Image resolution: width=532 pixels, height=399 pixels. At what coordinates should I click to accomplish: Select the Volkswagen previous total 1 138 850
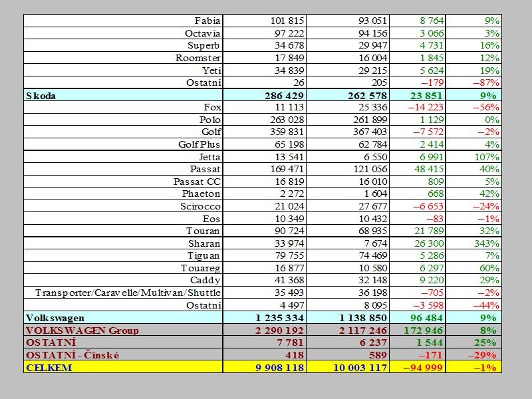[x=363, y=319]
